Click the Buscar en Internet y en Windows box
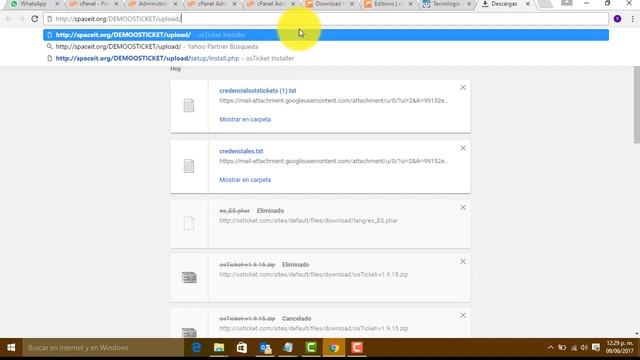The height and width of the screenshot is (360, 640). coord(103,348)
